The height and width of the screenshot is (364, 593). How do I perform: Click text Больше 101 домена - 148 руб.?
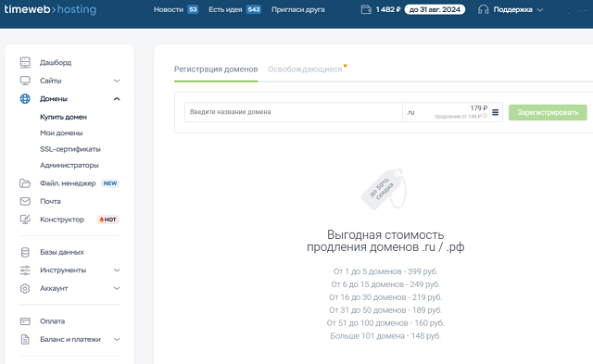coord(385,335)
